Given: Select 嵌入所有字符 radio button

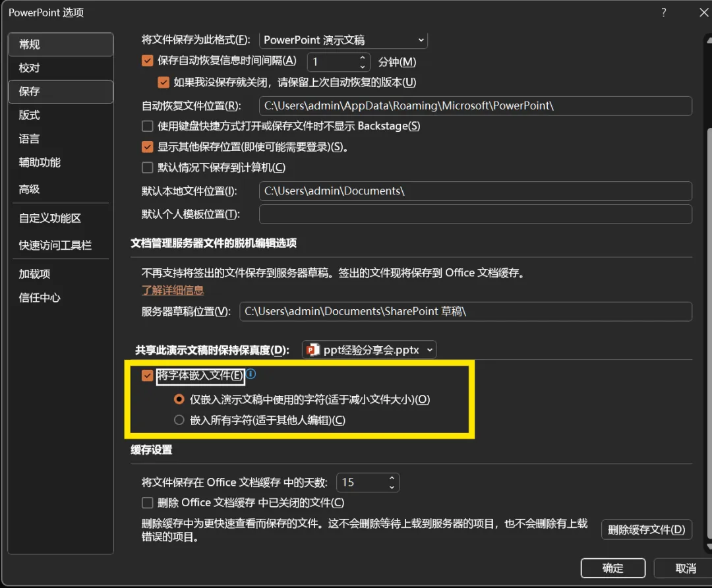Looking at the screenshot, I should tap(179, 421).
